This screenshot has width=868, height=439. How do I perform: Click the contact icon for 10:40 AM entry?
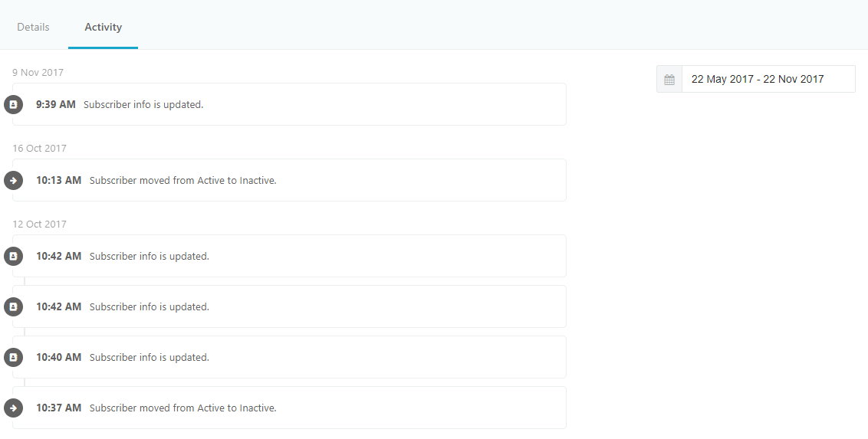13,357
